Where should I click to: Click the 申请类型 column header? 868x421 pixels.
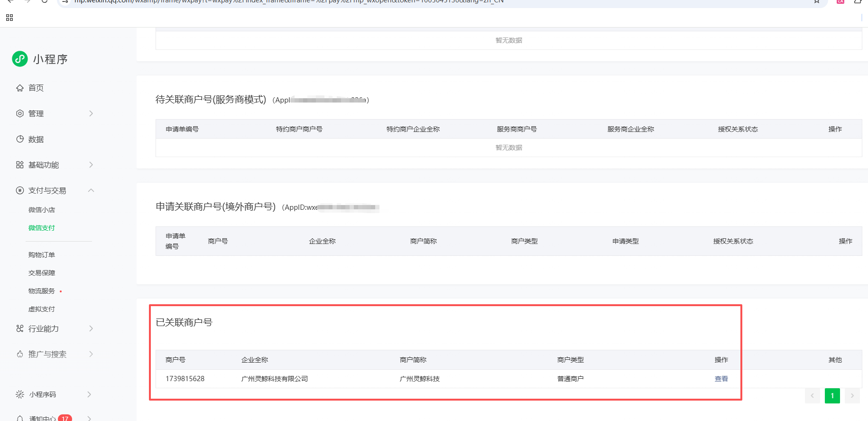pos(626,241)
